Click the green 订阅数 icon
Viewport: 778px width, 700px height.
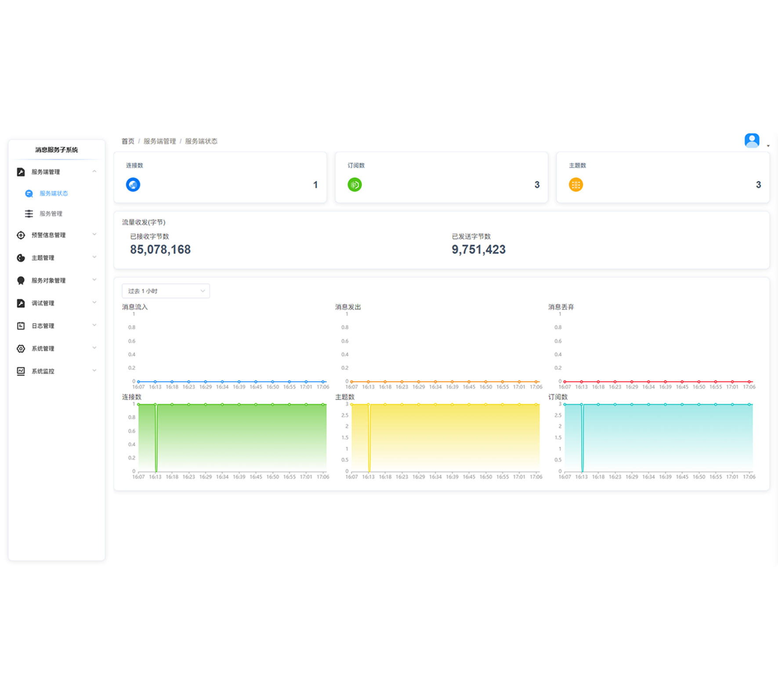(x=355, y=184)
